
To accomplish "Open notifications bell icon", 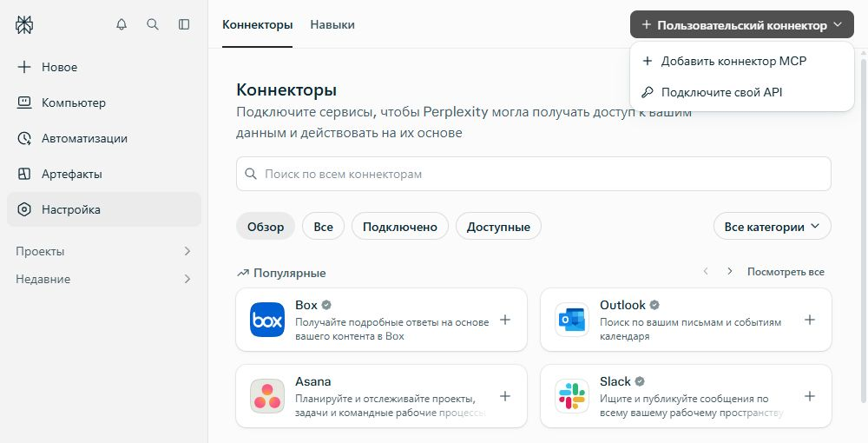I will coord(122,24).
